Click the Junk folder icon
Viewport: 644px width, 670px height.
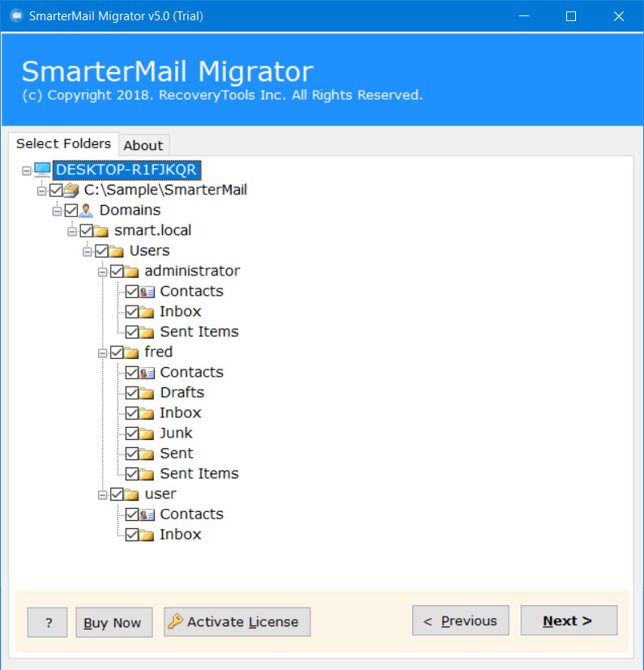146,433
